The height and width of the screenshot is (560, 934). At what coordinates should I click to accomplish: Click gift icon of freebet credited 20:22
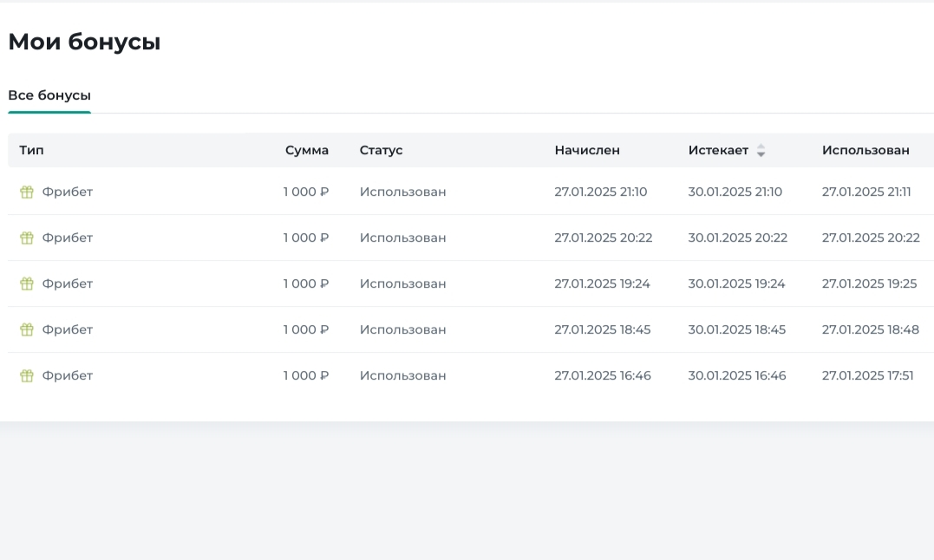[27, 238]
